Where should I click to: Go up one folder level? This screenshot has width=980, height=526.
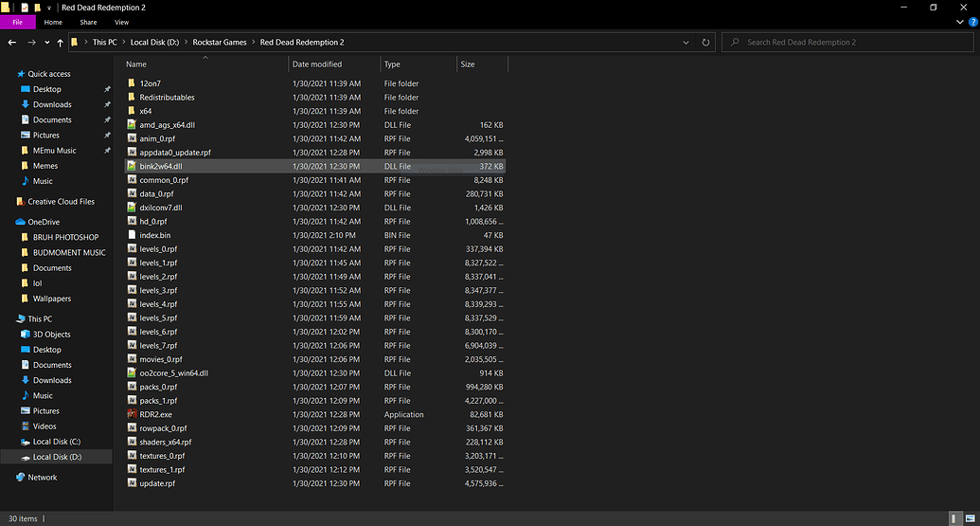60,42
